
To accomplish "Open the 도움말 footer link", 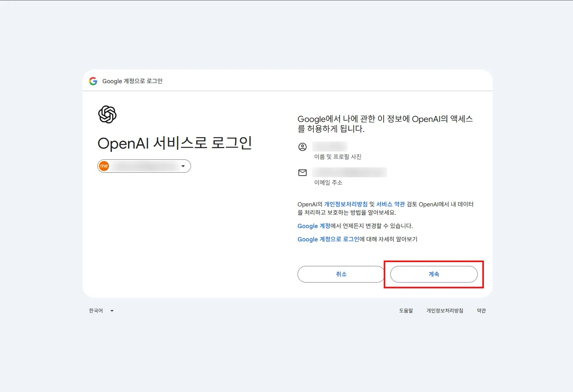I will click(406, 311).
